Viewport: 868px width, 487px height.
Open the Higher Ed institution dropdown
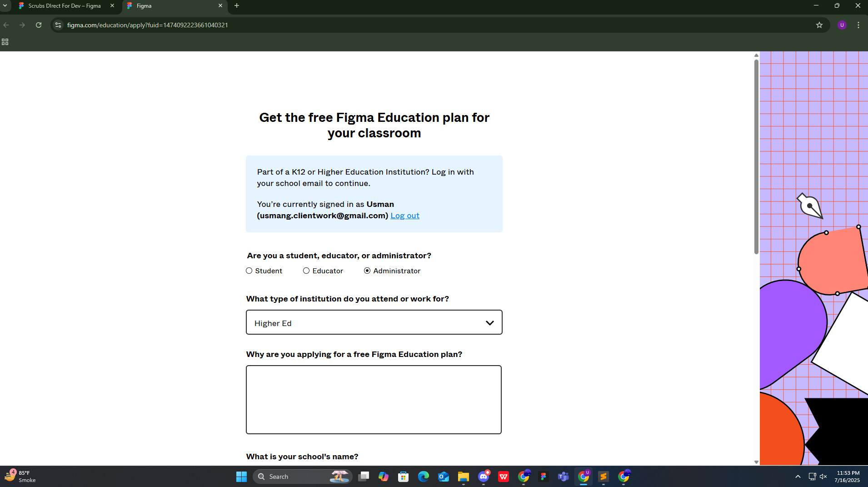click(x=374, y=322)
